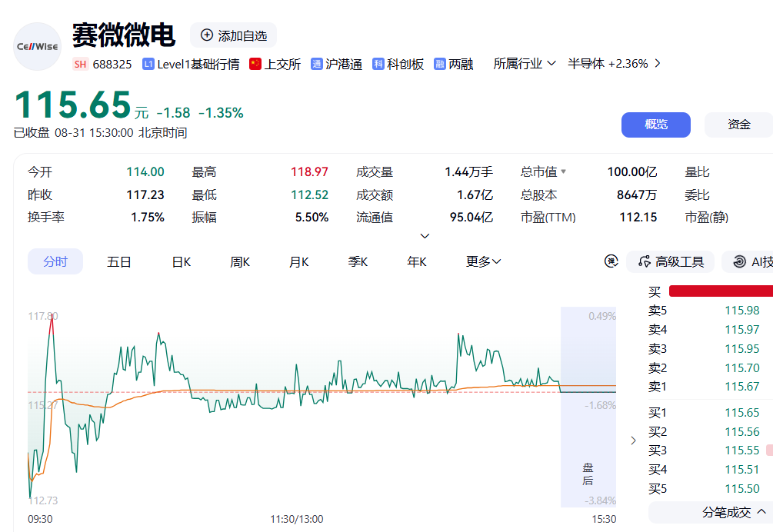Click the China flag icon beside 上交所
Image resolution: width=773 pixels, height=532 pixels.
[x=255, y=64]
